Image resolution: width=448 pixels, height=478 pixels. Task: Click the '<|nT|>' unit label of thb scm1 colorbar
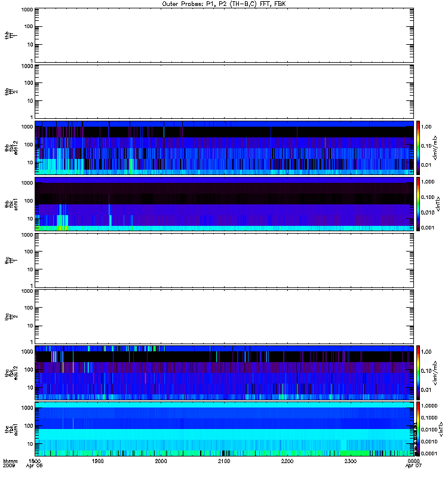coord(438,204)
